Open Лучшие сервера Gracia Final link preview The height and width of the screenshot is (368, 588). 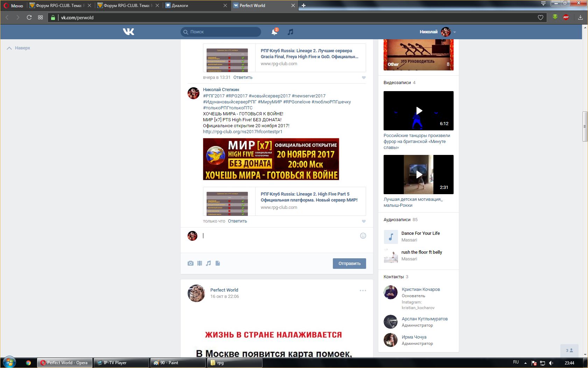(284, 58)
